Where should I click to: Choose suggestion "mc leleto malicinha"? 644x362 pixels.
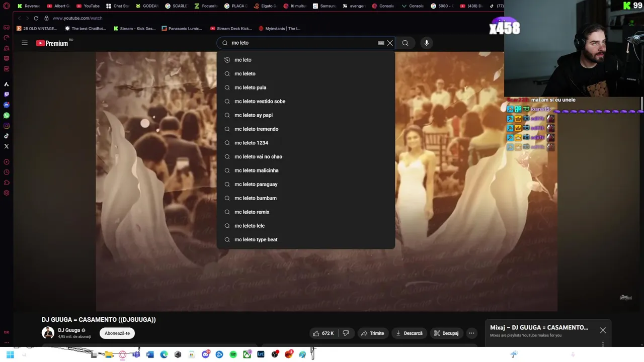[x=306, y=170]
